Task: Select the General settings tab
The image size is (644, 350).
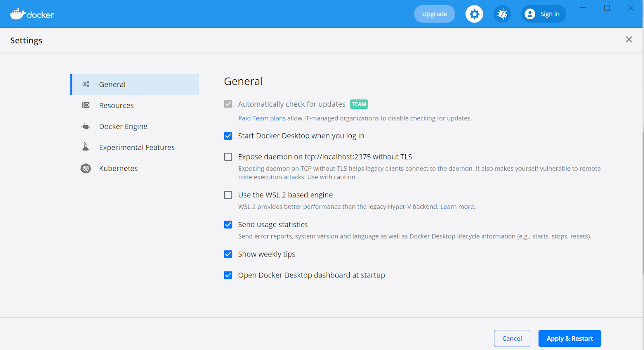Action: tap(135, 84)
